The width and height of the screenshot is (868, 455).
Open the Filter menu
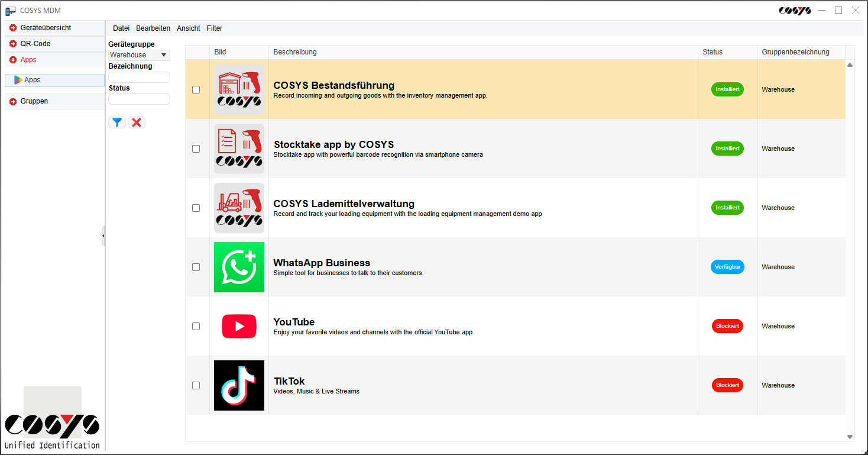pyautogui.click(x=215, y=28)
